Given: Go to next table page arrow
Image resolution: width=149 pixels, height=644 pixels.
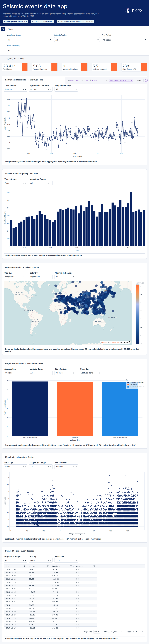Looking at the screenshot, I should pyautogui.click(x=139, y=632).
